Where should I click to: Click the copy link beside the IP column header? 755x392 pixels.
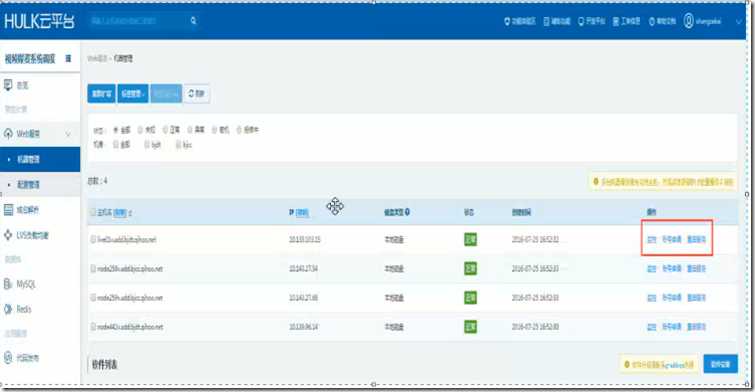302,212
